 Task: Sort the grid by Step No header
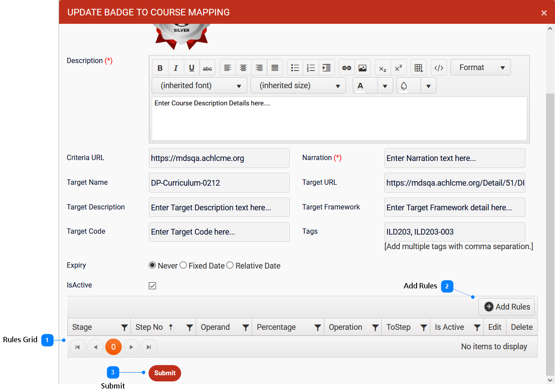(x=149, y=327)
